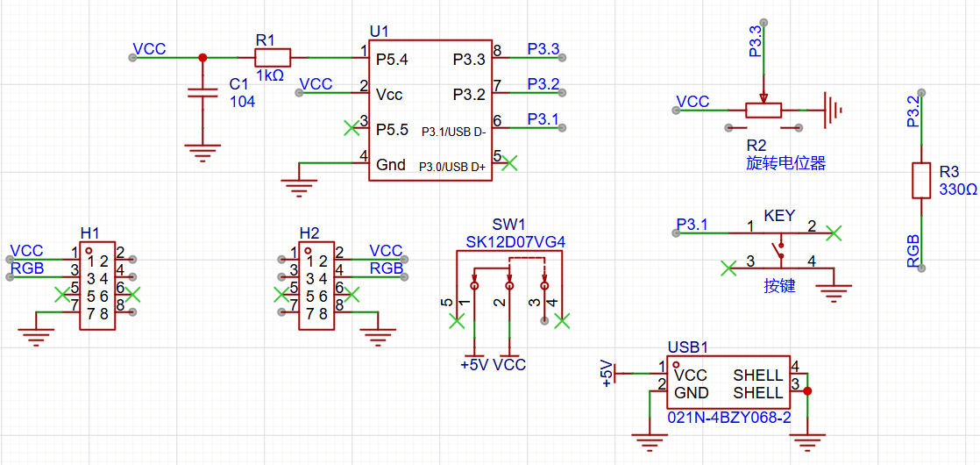
Task: Click the no-connect X on U1 pin 3
Action: [x=352, y=128]
